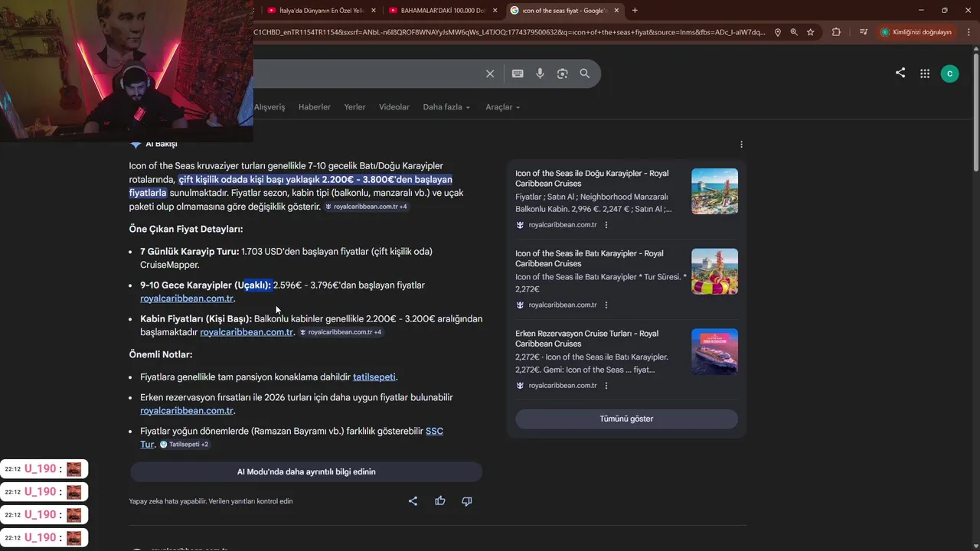Image resolution: width=980 pixels, height=551 pixels.
Task: Click the '7 Günlük Karayip Turu:' text
Action: point(189,251)
